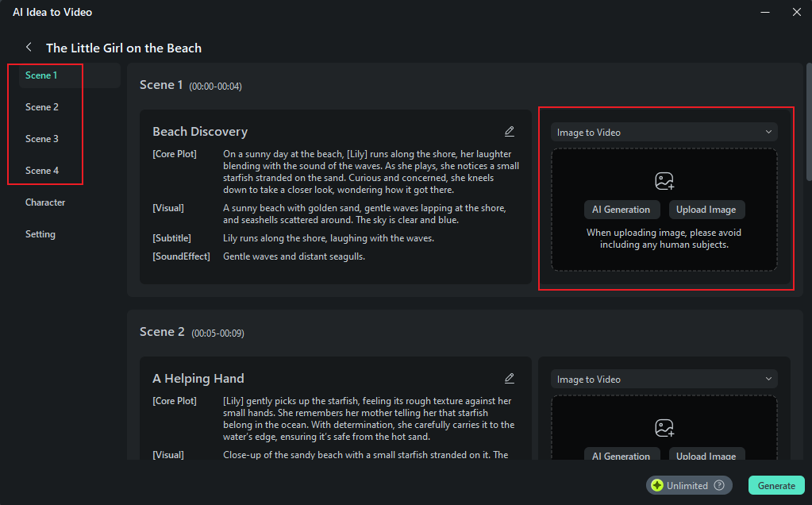Select Scene 3 in the sidebar
The height and width of the screenshot is (505, 812).
click(x=42, y=139)
